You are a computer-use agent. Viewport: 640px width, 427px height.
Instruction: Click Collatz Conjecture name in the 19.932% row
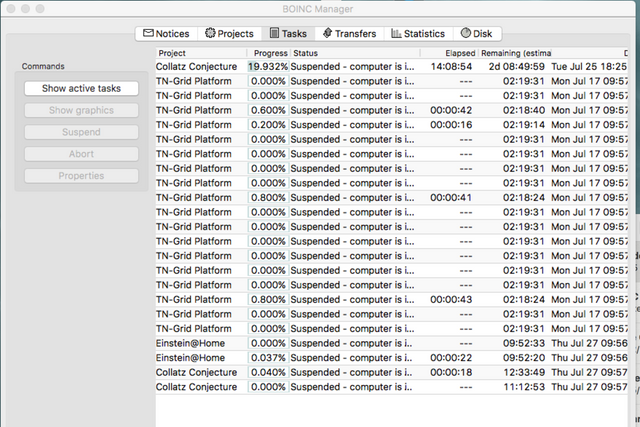point(196,67)
